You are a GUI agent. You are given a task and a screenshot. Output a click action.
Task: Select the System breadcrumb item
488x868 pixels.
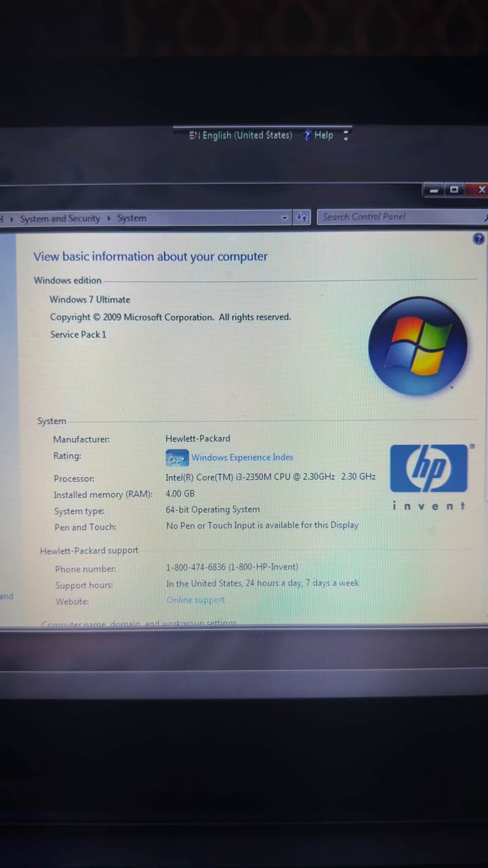131,218
